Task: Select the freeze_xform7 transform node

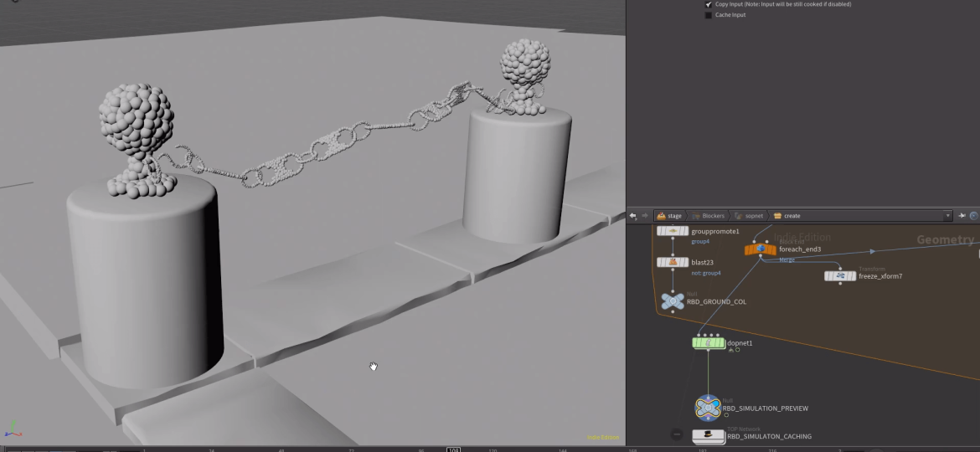Action: point(840,276)
